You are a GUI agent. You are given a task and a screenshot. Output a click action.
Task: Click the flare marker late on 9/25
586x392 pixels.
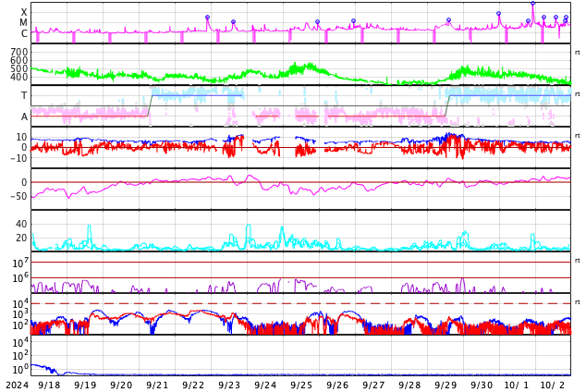[317, 22]
